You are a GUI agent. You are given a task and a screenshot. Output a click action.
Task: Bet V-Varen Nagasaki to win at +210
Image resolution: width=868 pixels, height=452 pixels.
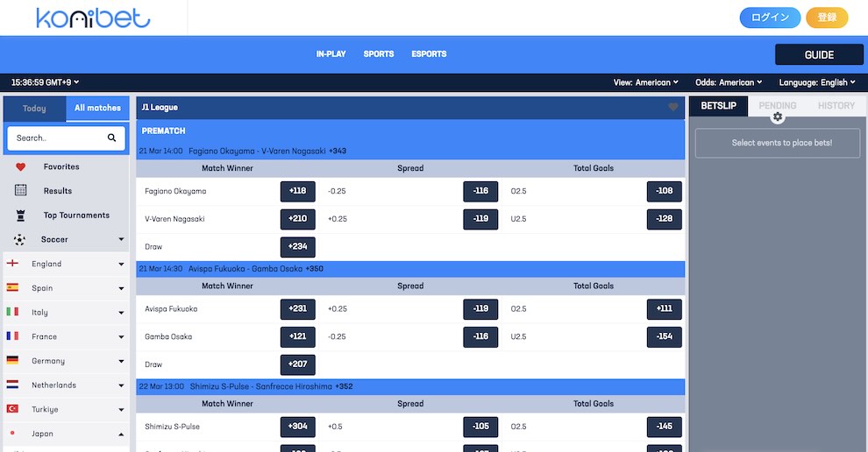coord(298,219)
